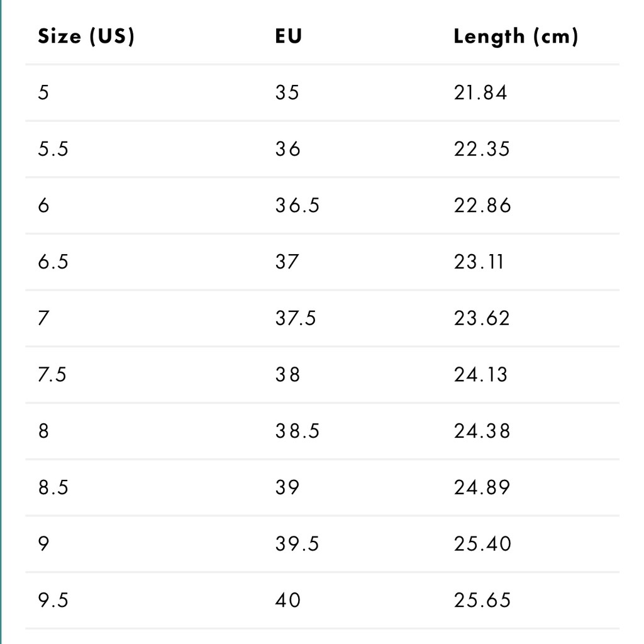Click the 24.89 length value
Image resolution: width=644 pixels, height=644 pixels.
pyautogui.click(x=482, y=487)
